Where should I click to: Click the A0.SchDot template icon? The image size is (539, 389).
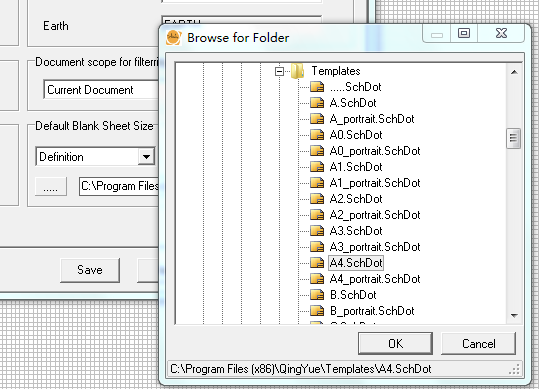point(317,135)
